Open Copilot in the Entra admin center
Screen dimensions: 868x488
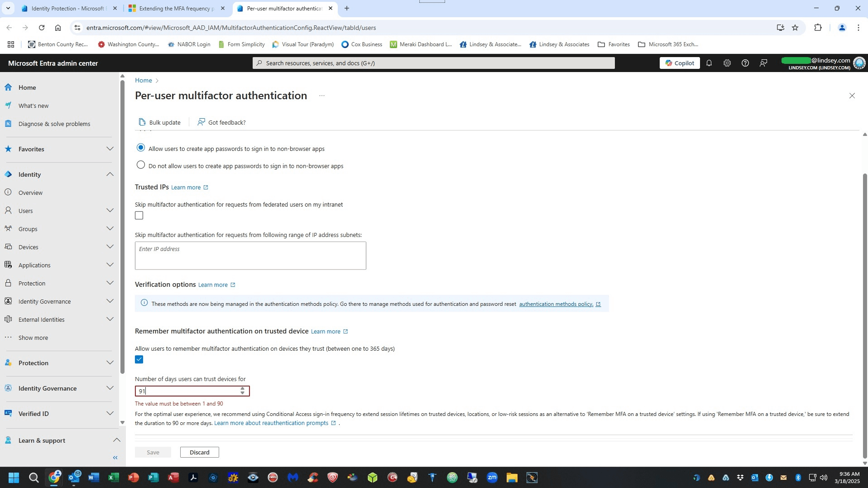679,63
